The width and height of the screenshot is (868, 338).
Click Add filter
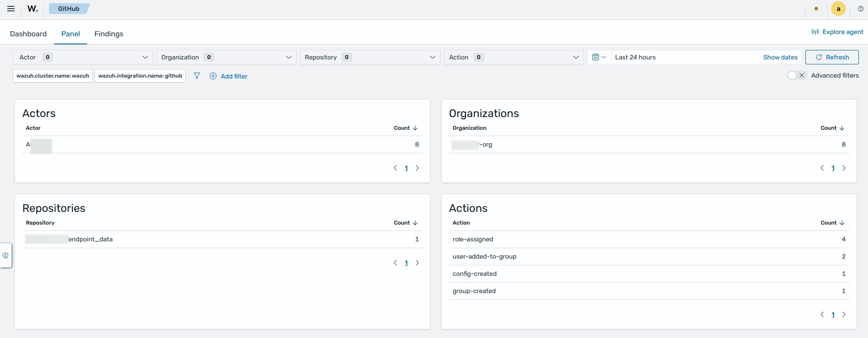228,76
